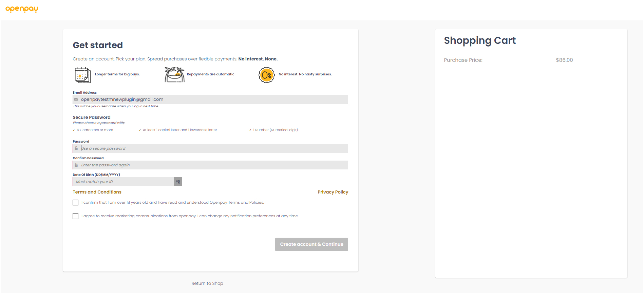644x293 pixels.
Task: Click the envelope icon in email field
Action: pyautogui.click(x=76, y=99)
